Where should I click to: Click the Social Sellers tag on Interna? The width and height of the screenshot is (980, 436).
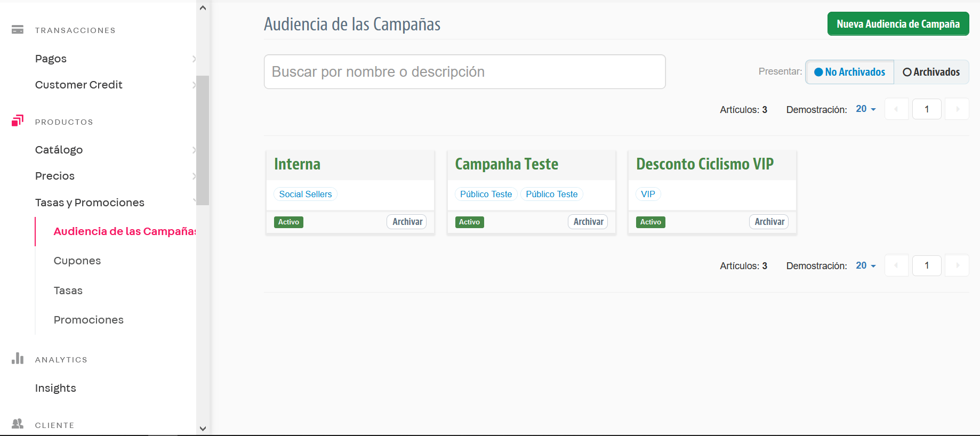(305, 194)
